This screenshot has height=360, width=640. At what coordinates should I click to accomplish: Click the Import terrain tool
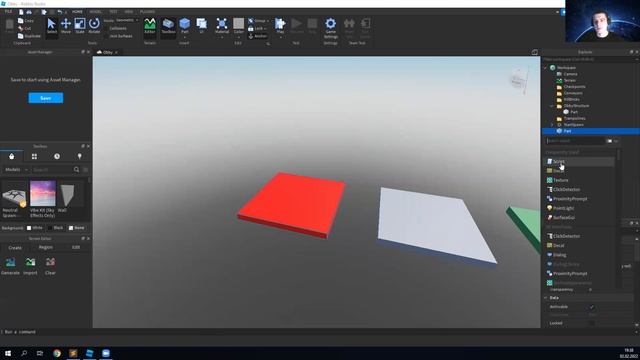pyautogui.click(x=30, y=266)
